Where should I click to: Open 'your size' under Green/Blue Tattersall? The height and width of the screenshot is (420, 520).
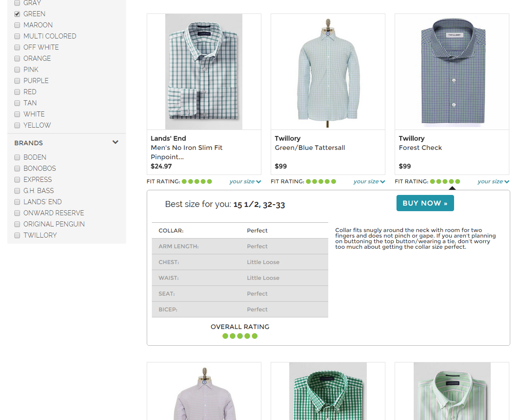tap(369, 181)
